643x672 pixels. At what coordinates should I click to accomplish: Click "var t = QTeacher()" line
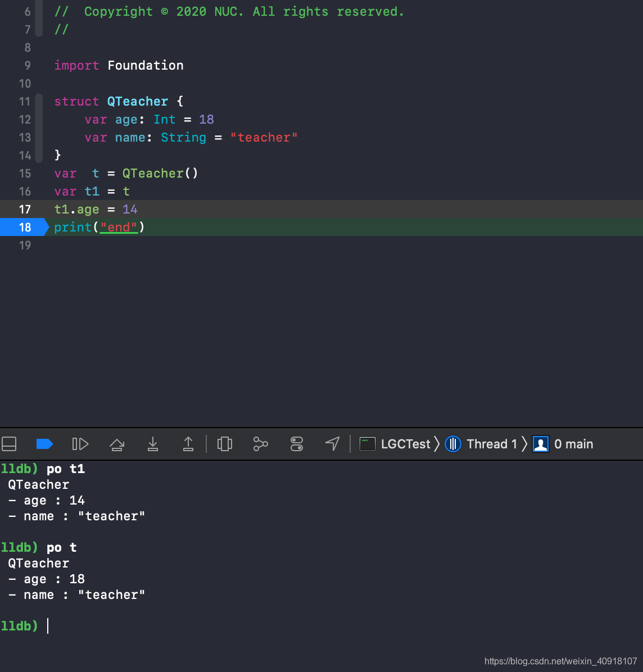click(126, 173)
